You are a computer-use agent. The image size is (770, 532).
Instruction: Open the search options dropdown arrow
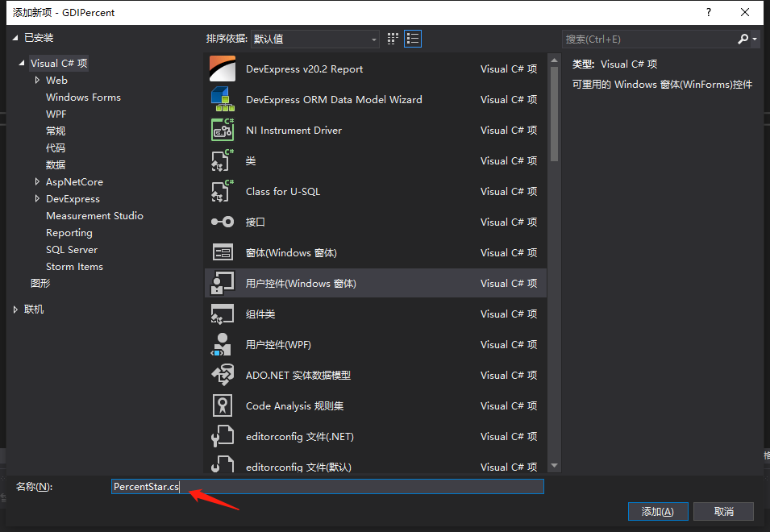pos(755,39)
